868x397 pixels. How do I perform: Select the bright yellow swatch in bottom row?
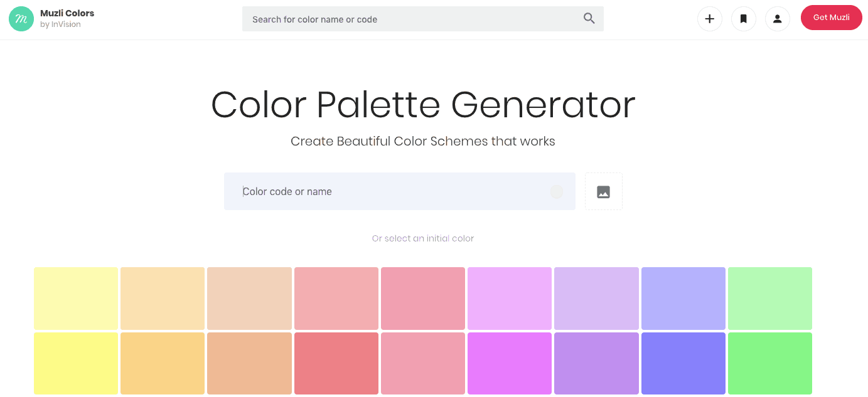click(76, 364)
